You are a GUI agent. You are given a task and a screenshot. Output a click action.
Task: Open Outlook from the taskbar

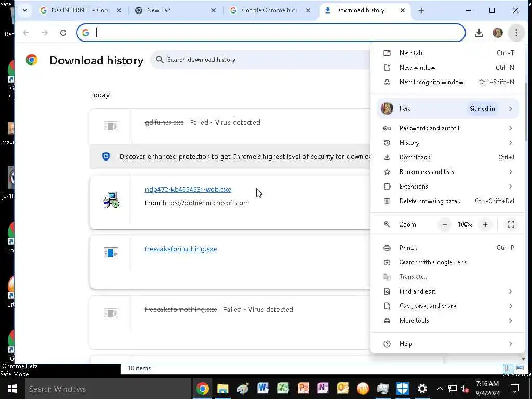343,389
